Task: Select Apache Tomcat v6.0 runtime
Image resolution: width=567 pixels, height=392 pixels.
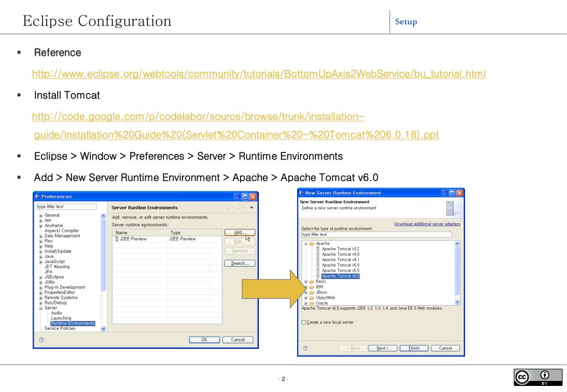Action: (341, 276)
